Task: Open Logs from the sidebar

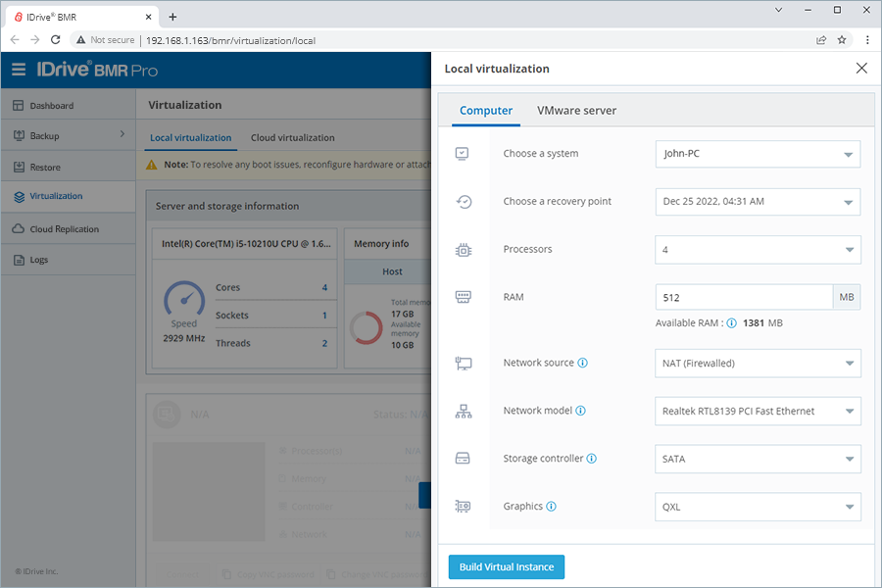Action: pyautogui.click(x=68, y=260)
